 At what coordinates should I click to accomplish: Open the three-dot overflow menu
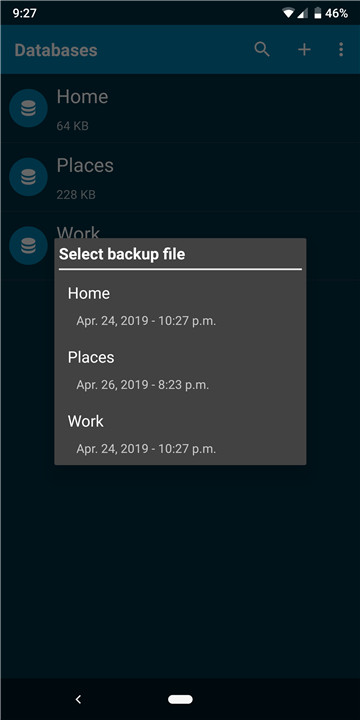tap(341, 50)
